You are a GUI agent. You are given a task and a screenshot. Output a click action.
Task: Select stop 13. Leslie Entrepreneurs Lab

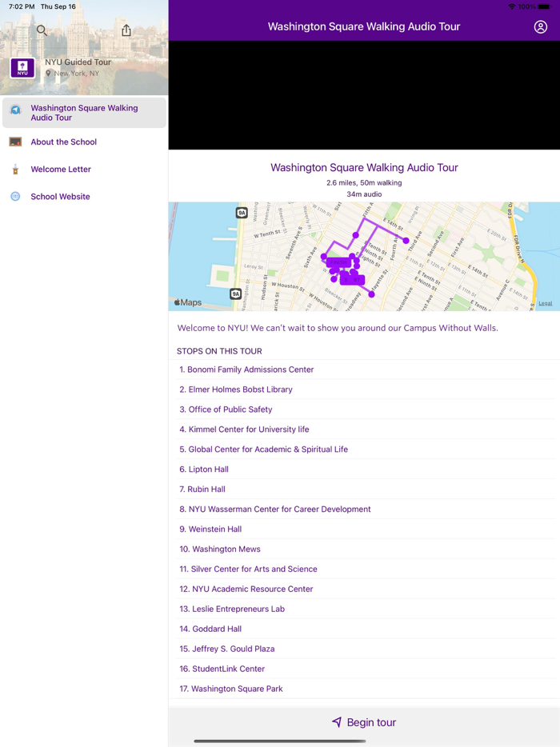pyautogui.click(x=364, y=609)
